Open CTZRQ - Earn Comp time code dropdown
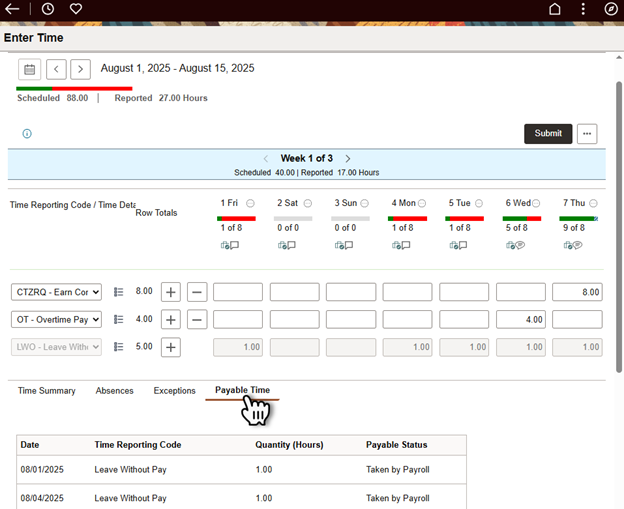624x509 pixels. (57, 292)
